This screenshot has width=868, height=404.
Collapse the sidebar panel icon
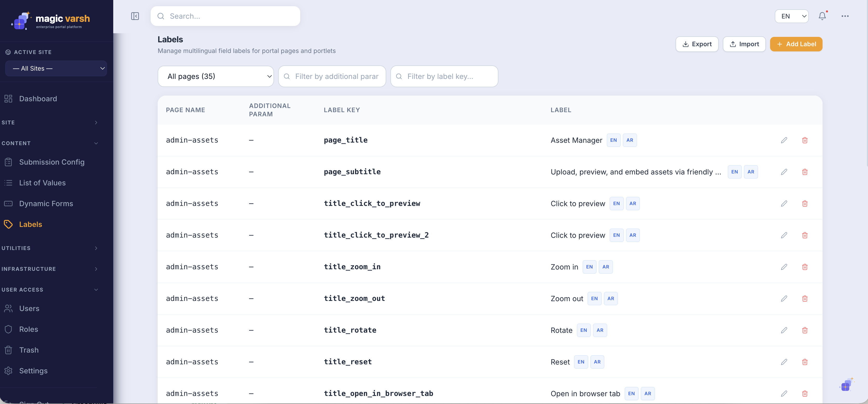point(135,16)
